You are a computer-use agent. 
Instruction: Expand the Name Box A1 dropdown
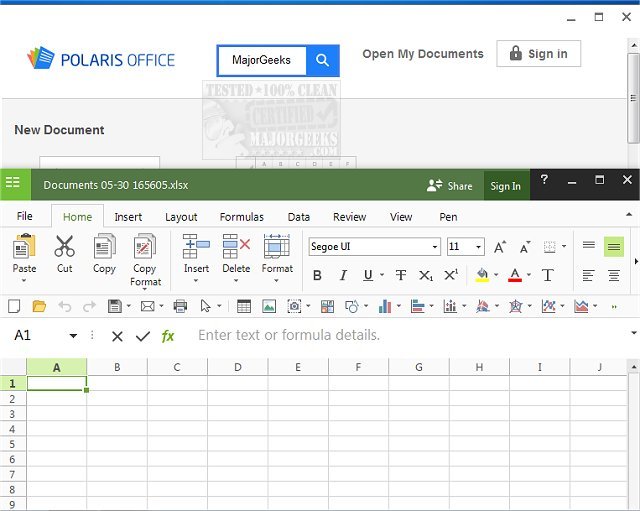[x=73, y=336]
